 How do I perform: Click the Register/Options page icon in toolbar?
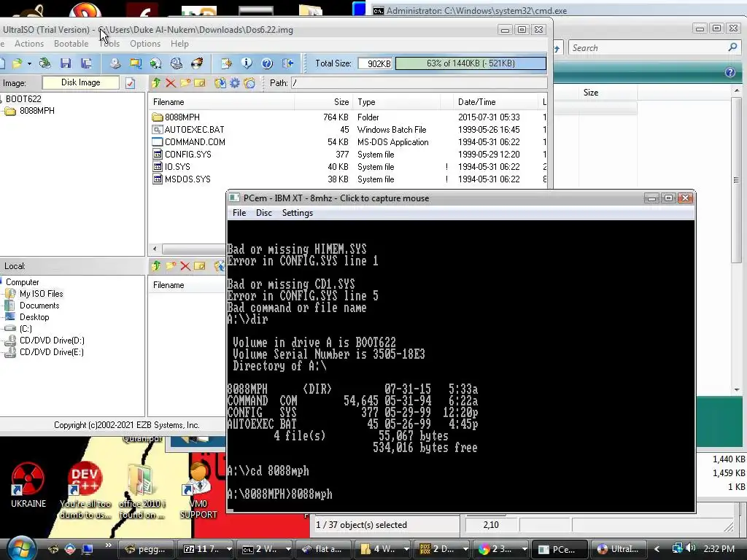(x=226, y=63)
